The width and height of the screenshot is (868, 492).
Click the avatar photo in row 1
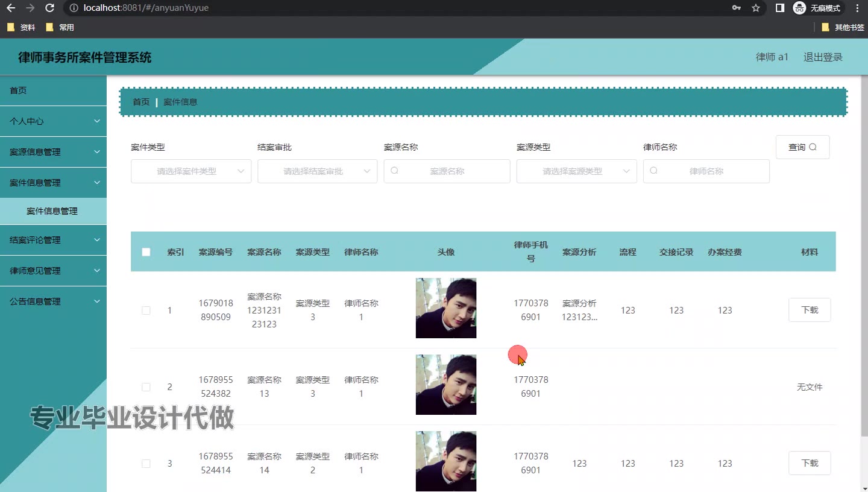446,308
